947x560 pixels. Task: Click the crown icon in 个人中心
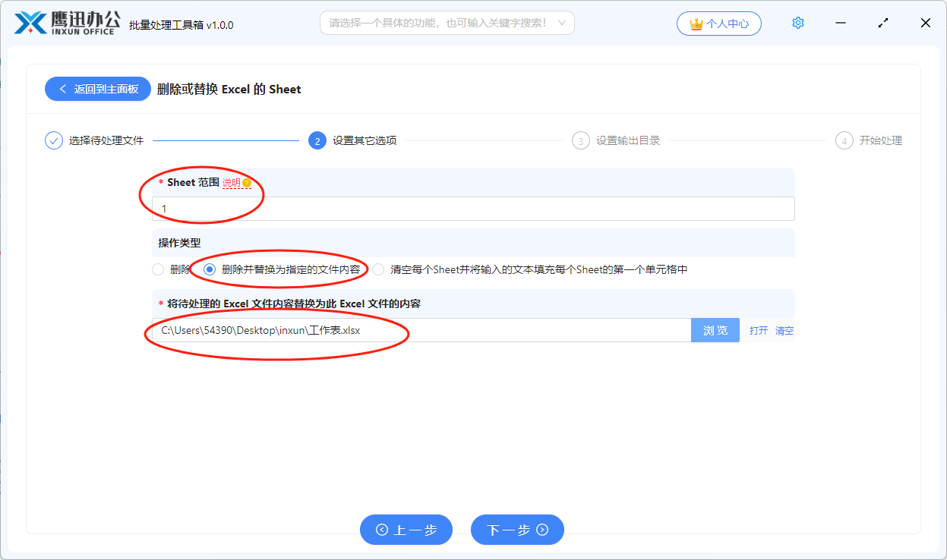tap(696, 24)
